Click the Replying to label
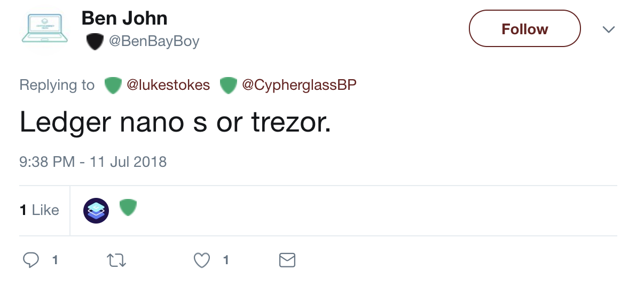The image size is (644, 292). (x=57, y=85)
